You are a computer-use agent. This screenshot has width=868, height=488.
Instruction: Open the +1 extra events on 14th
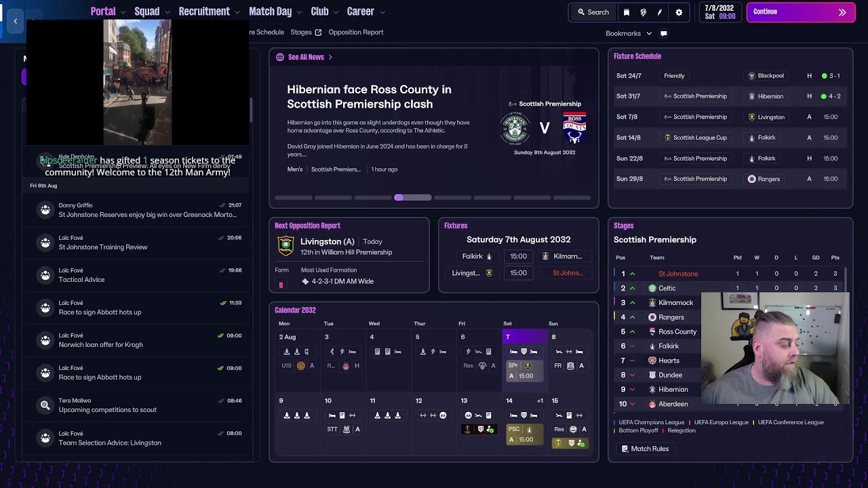(540, 401)
